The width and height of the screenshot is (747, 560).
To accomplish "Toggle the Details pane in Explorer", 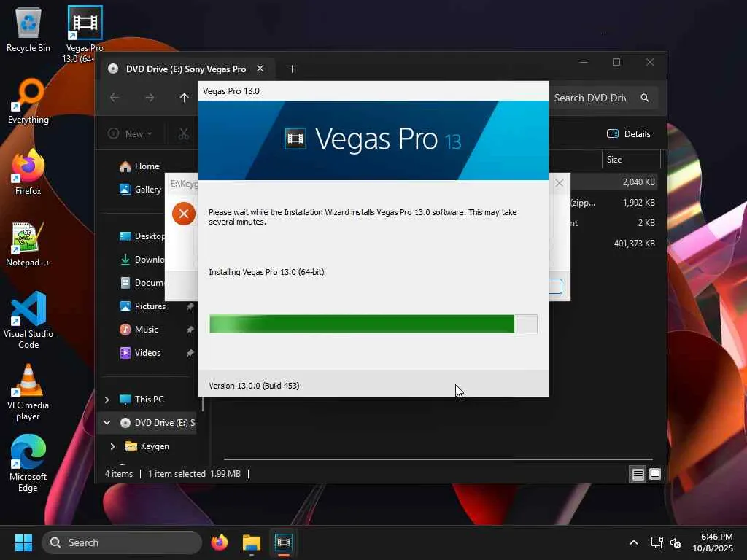I will (x=629, y=134).
